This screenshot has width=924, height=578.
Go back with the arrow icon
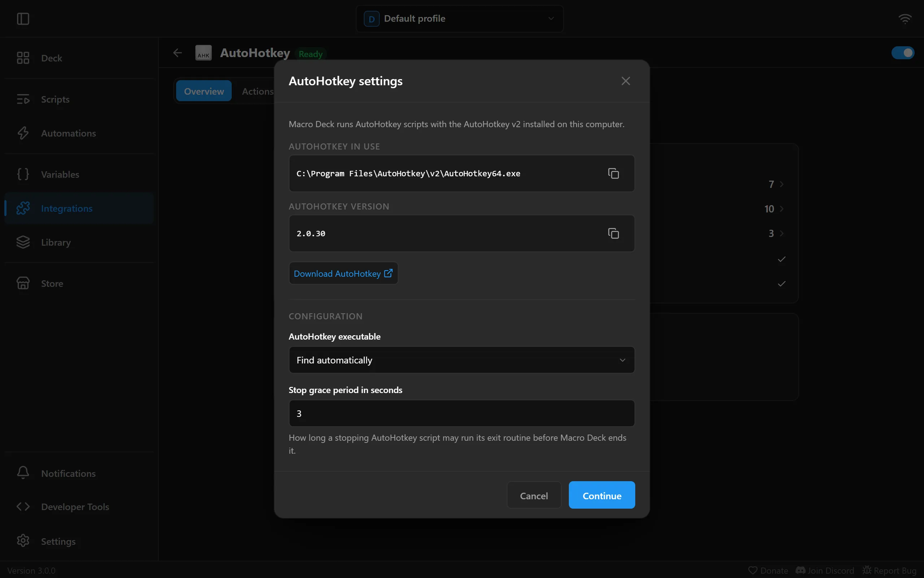click(178, 53)
